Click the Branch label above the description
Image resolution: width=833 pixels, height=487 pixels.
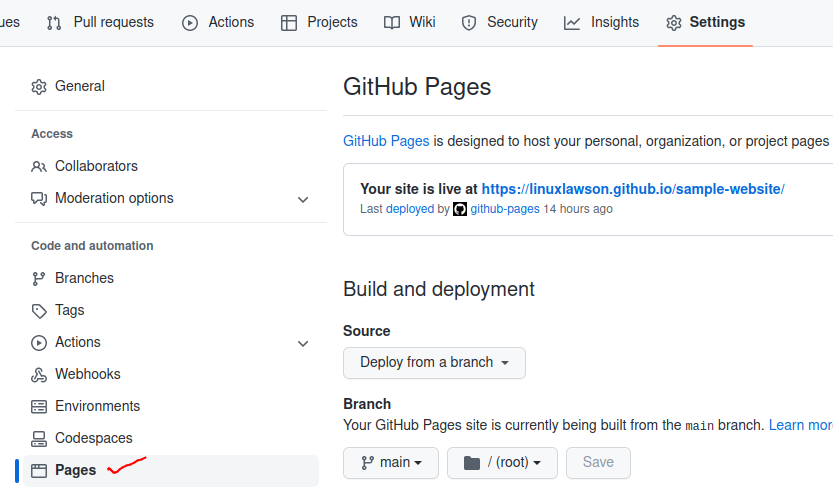point(367,404)
